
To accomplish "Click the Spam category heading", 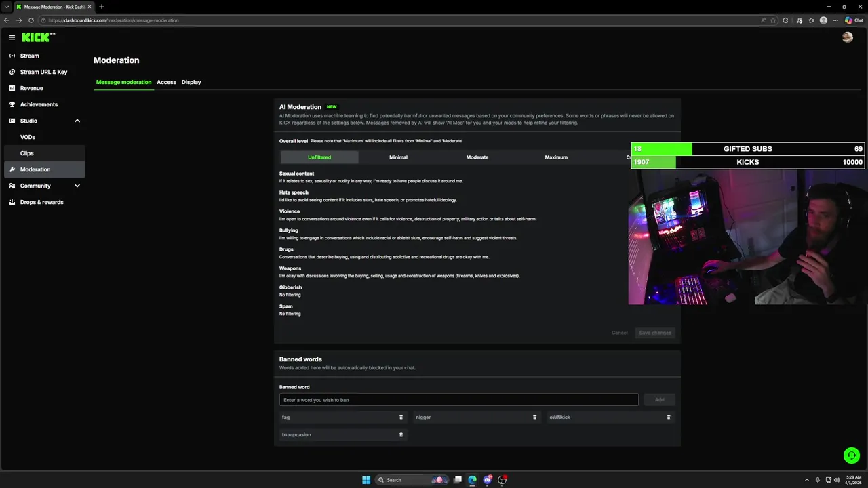I will [x=286, y=306].
